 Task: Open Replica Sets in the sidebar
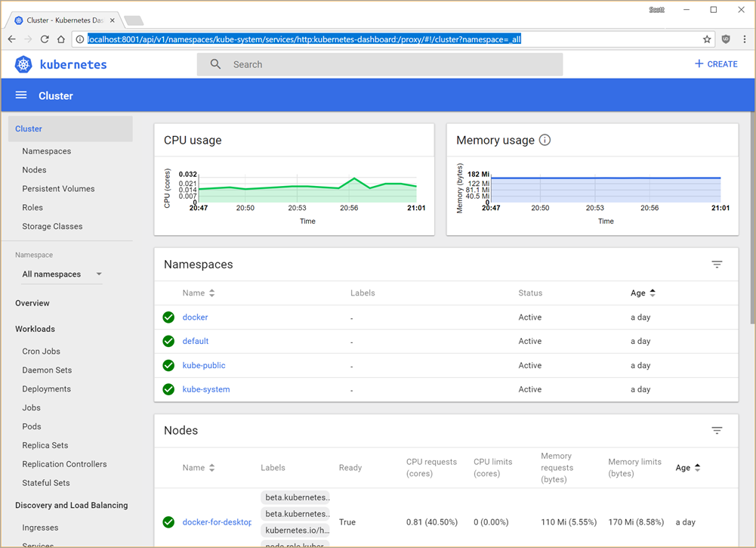(45, 445)
